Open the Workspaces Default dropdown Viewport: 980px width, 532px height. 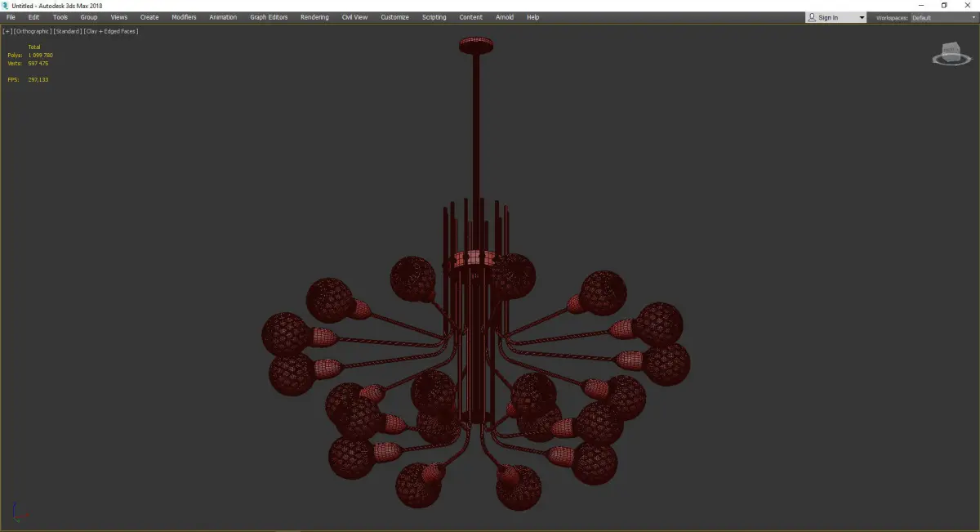click(942, 17)
